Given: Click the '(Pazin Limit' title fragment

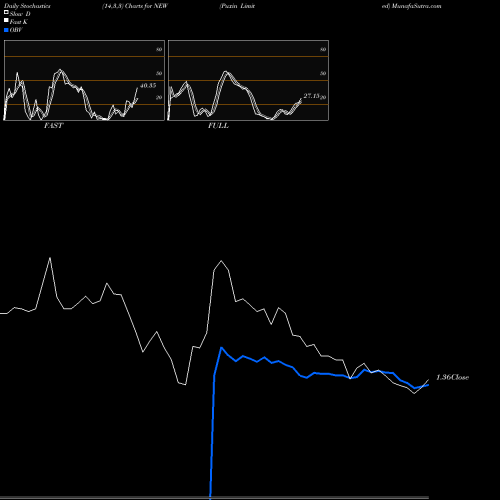Looking at the screenshot, I should coord(237,6).
